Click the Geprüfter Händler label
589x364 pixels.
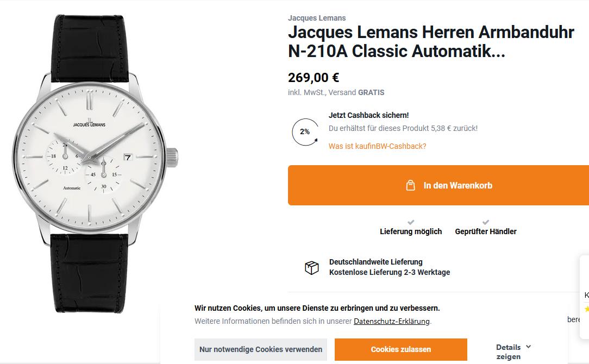tap(486, 231)
